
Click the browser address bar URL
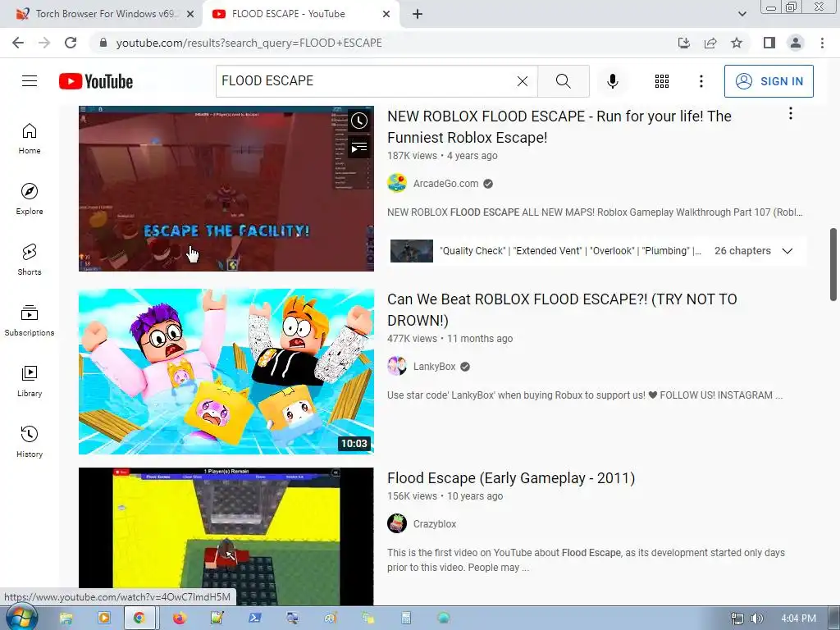pos(249,43)
